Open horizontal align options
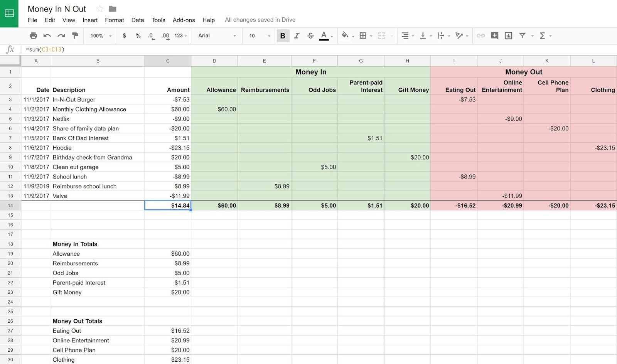The image size is (617, 364). [405, 35]
